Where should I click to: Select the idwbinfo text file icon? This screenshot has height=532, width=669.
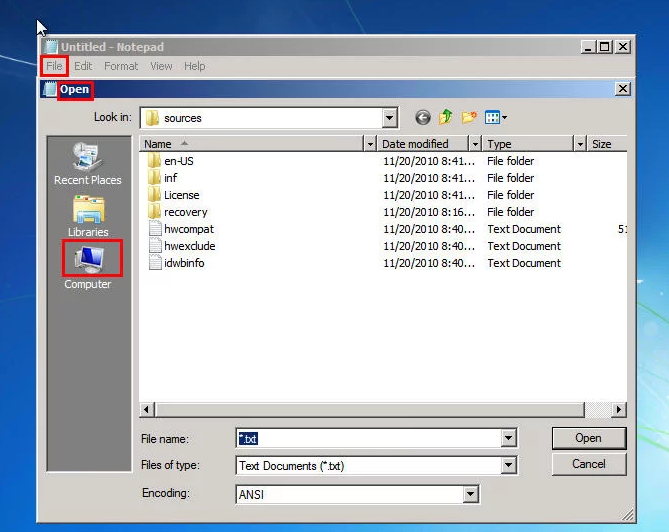[x=155, y=263]
